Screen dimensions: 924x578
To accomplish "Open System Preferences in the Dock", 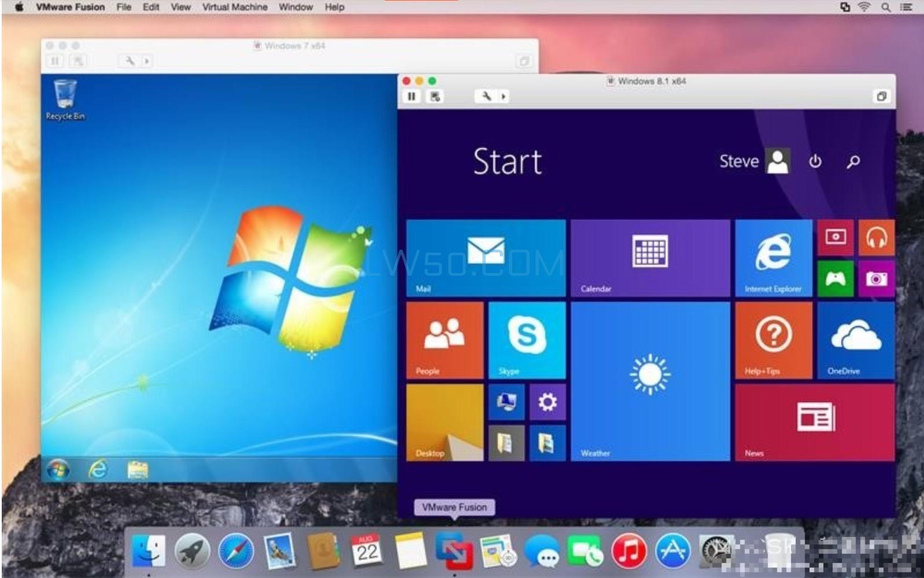I will [716, 551].
